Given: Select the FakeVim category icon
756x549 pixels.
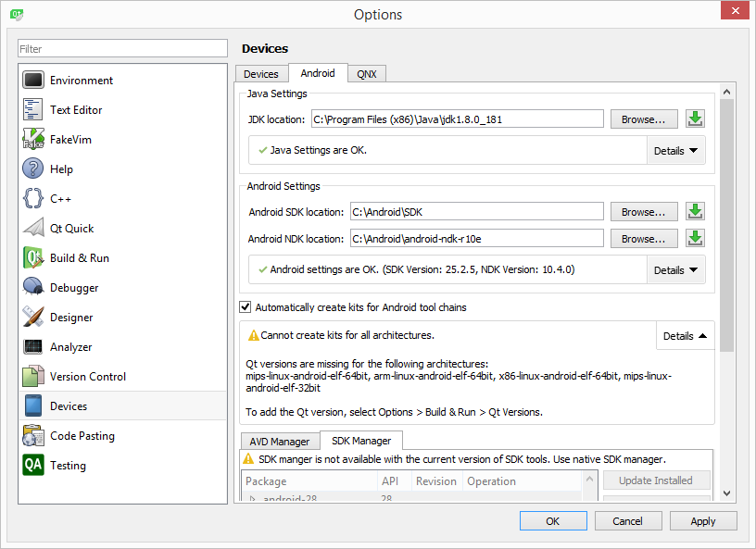Looking at the screenshot, I should click(x=34, y=140).
